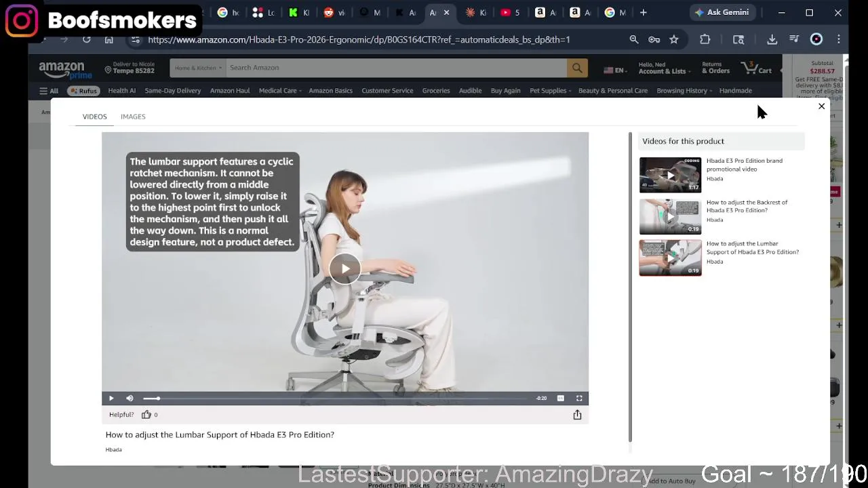This screenshot has height=488, width=868.
Task: Open the media control icon in toolbar
Action: tap(794, 40)
